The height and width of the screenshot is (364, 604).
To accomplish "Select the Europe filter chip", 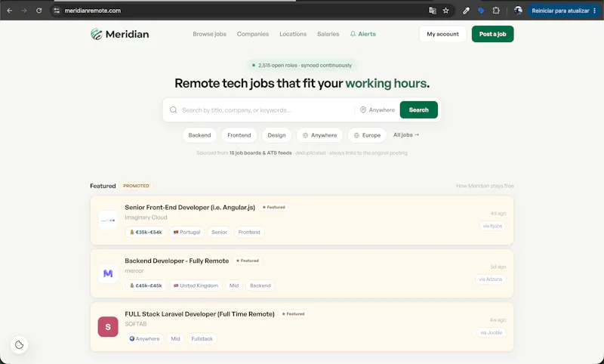I will (367, 135).
